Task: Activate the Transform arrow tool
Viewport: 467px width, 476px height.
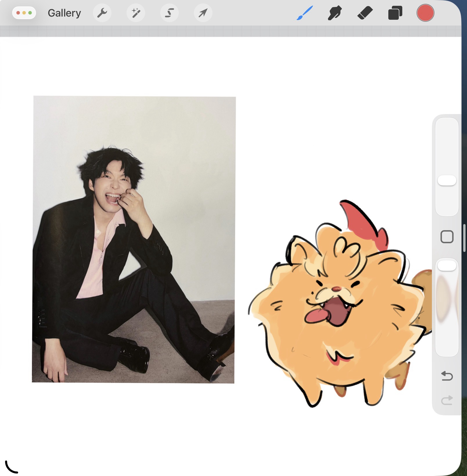Action: click(203, 13)
